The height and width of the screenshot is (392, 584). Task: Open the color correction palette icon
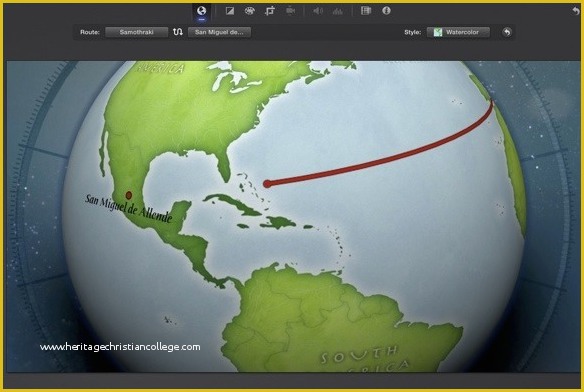250,11
